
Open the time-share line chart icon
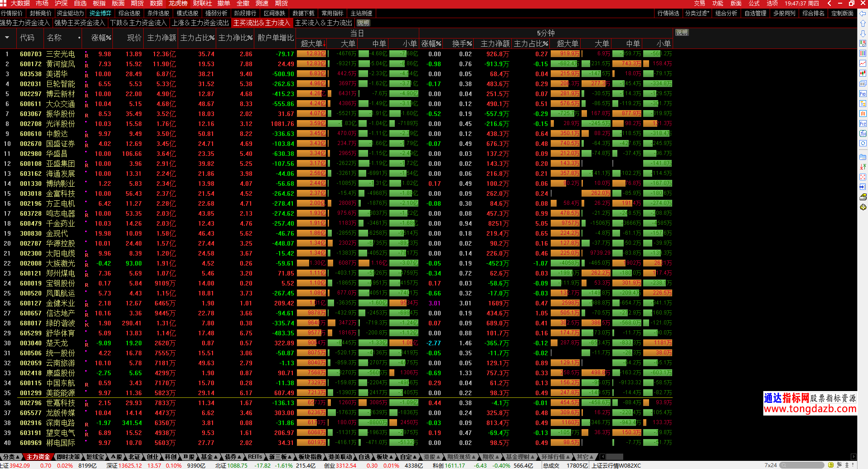863,63
